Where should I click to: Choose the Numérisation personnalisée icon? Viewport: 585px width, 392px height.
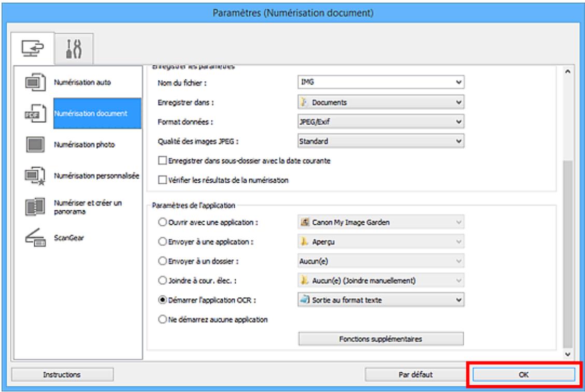[31, 176]
